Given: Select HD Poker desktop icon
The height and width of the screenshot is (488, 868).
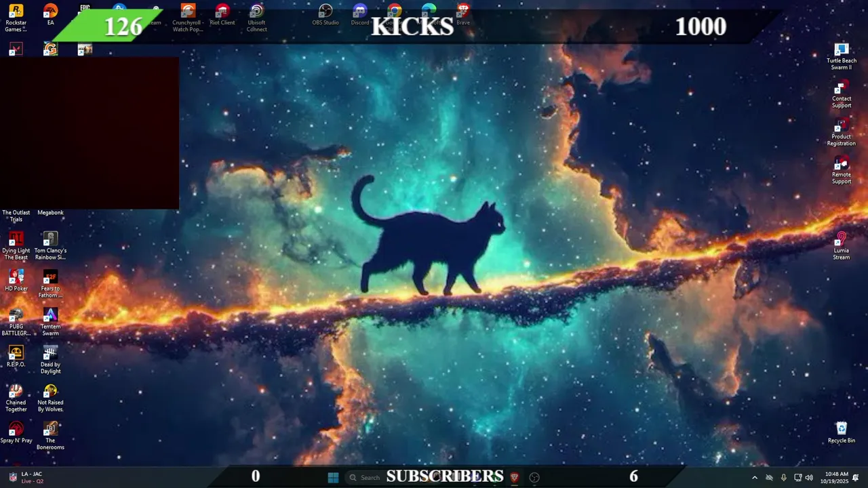Looking at the screenshot, I should [16, 281].
